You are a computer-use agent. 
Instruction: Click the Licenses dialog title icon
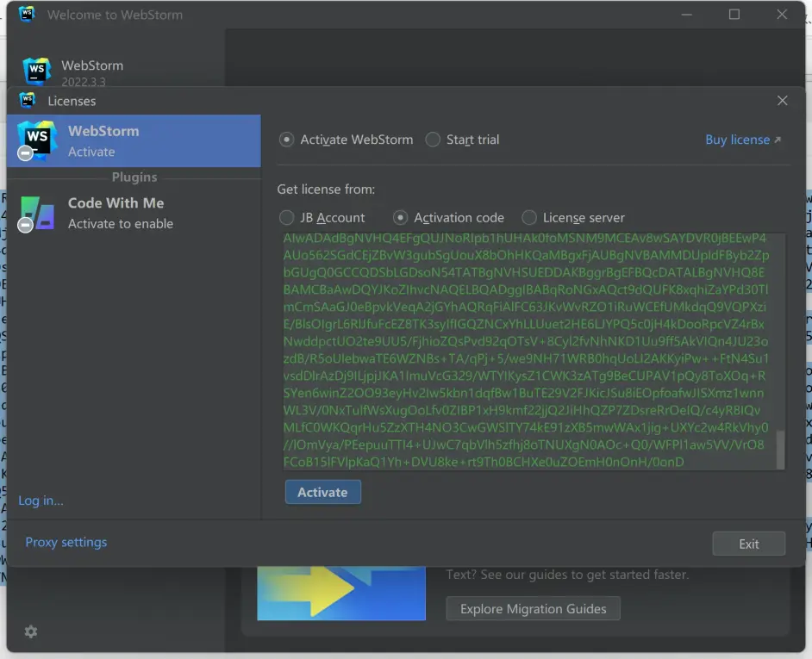point(27,100)
